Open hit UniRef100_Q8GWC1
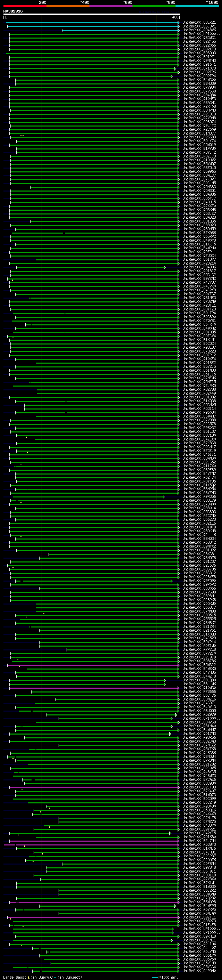 click(x=199, y=38)
